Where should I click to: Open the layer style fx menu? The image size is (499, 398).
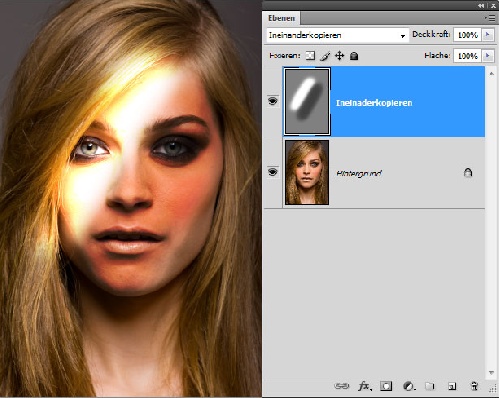click(x=365, y=386)
